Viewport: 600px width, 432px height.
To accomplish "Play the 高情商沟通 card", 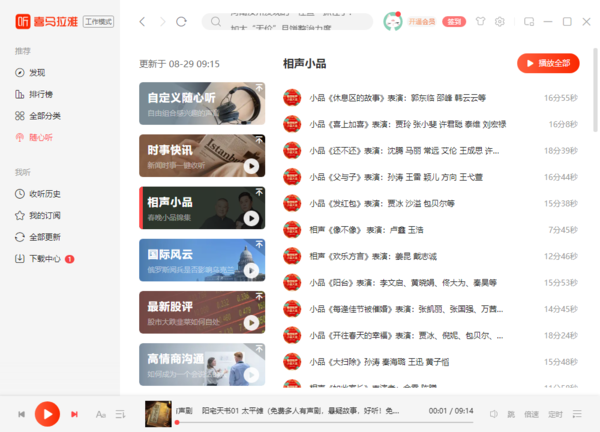I will (x=251, y=375).
